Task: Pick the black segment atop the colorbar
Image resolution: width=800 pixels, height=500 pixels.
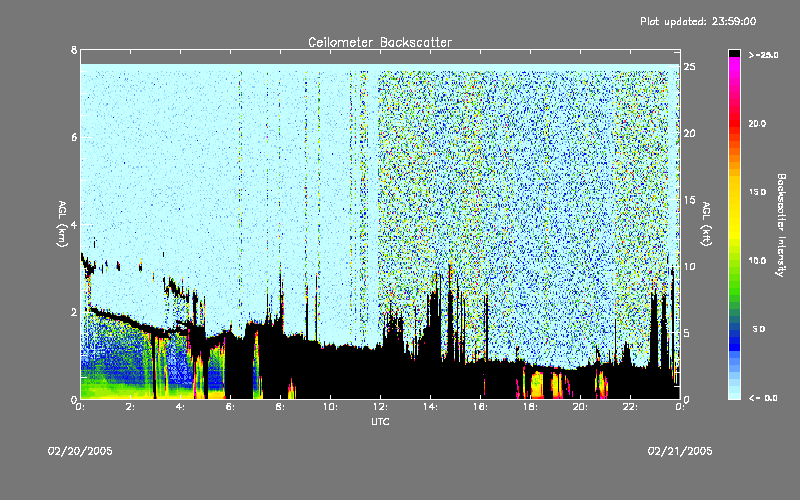Action: tap(734, 53)
